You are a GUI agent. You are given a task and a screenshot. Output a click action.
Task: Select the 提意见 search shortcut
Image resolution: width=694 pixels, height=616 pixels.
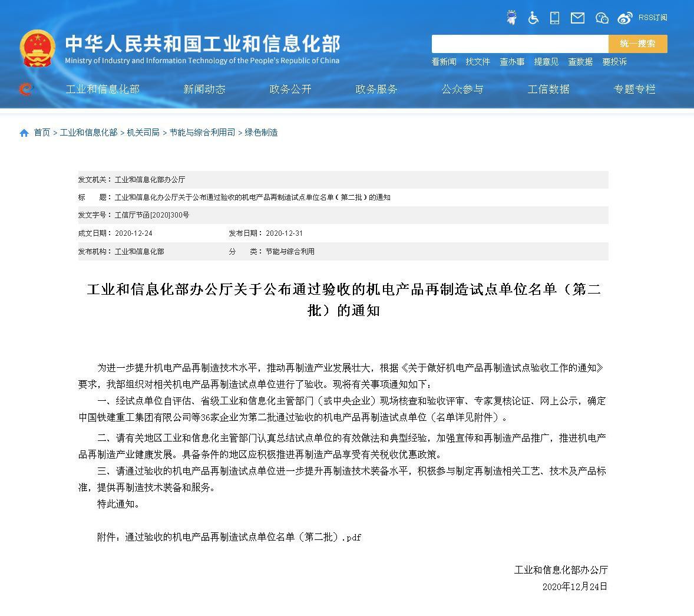click(x=546, y=61)
